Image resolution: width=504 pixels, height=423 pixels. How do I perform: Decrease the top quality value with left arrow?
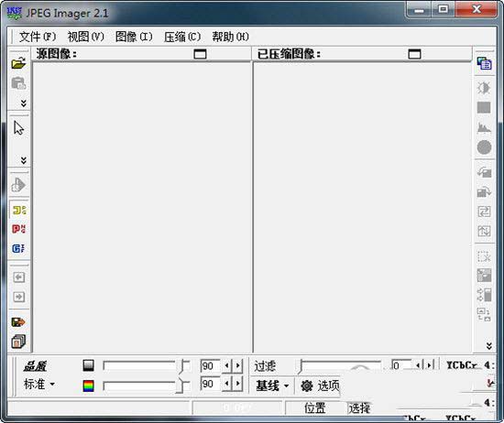[x=226, y=366]
